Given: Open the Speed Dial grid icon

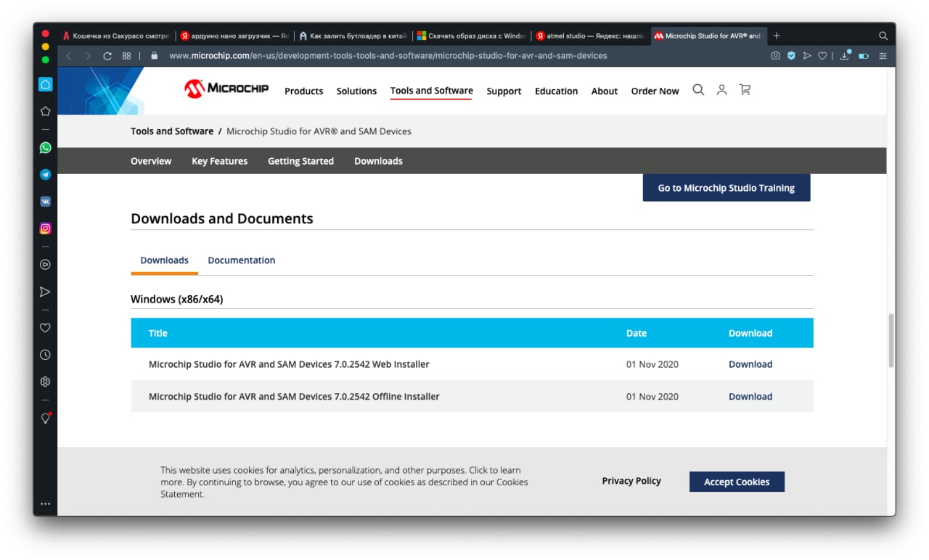Looking at the screenshot, I should [x=126, y=56].
